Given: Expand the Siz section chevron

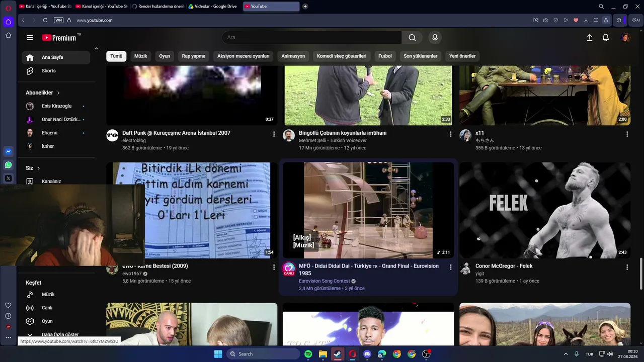Looking at the screenshot, I should [38, 168].
